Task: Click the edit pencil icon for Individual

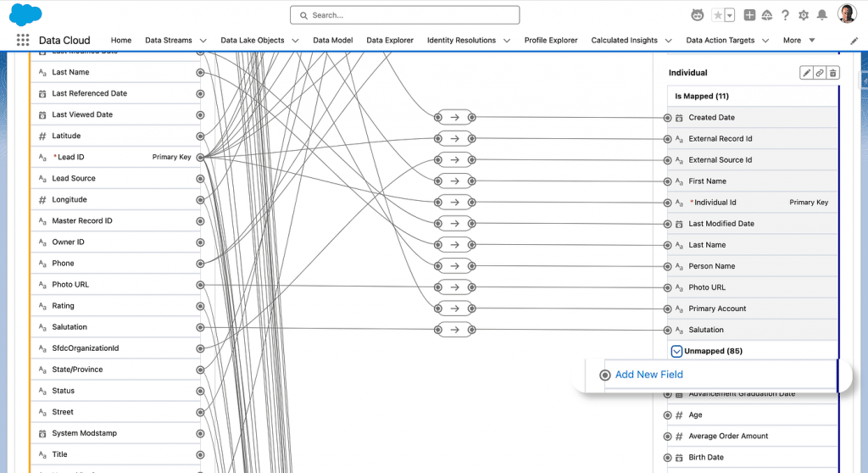Action: [x=806, y=74]
